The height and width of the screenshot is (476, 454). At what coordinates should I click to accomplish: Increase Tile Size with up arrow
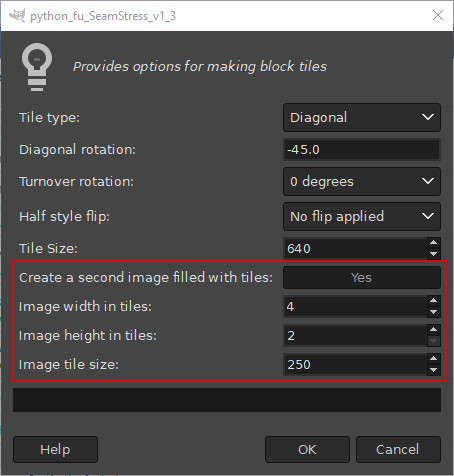click(x=433, y=243)
